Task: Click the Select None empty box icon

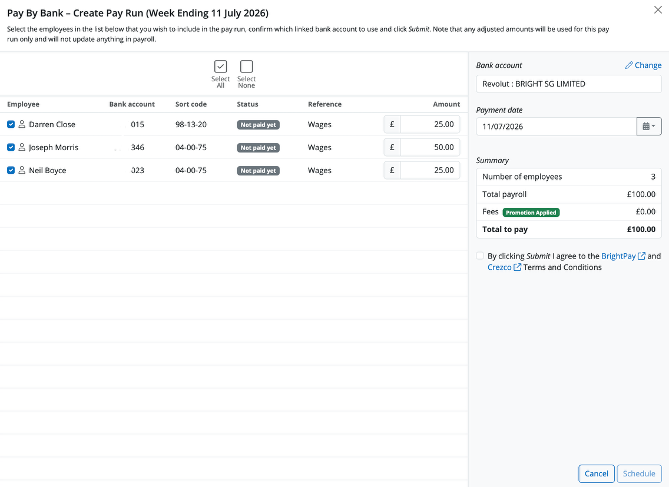Action: click(247, 67)
